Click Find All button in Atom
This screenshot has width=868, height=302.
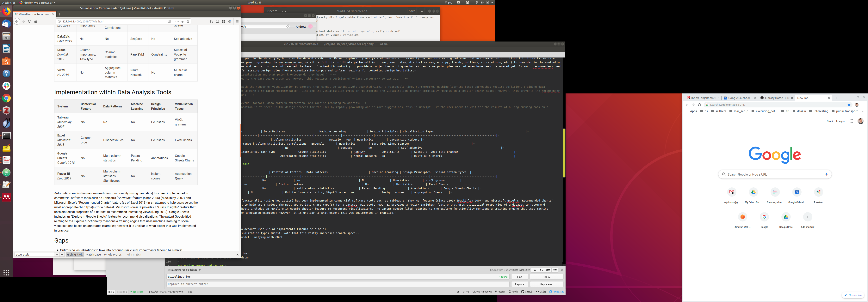point(547,277)
